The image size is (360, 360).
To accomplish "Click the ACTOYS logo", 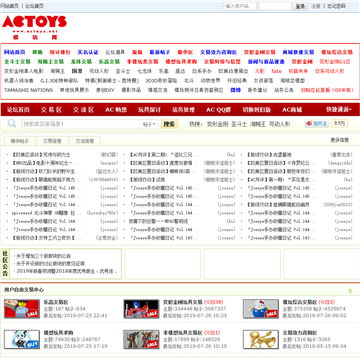I will pos(34,28).
